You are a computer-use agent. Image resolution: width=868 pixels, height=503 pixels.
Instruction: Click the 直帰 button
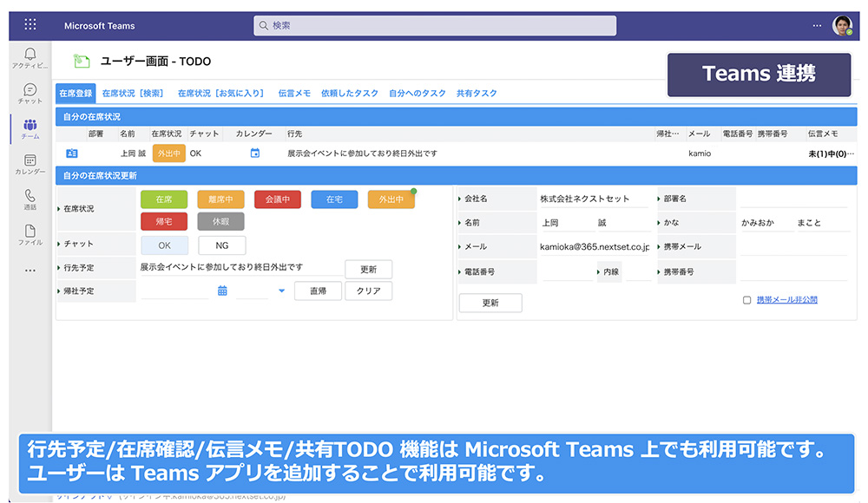click(318, 291)
